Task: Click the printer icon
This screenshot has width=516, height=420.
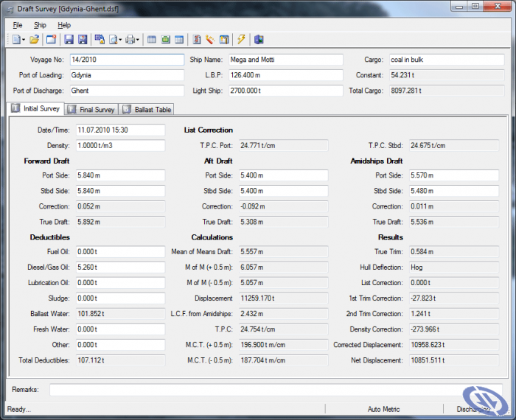Action: point(130,40)
